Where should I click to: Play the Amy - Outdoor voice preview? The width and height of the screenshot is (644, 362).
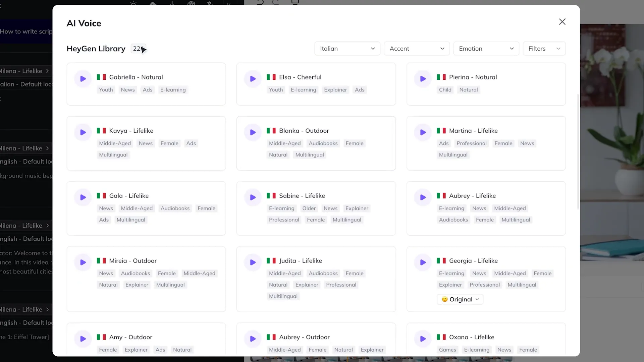[x=83, y=339]
